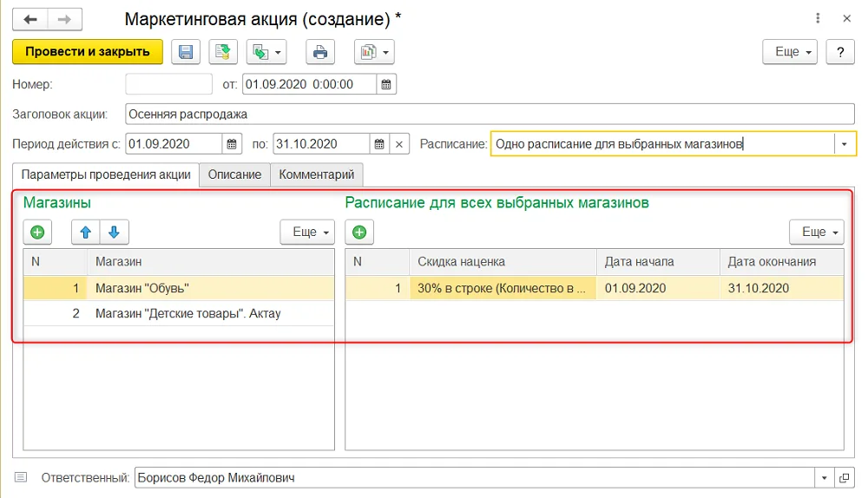Click the Магазин column header
868x498 pixels.
pos(211,262)
